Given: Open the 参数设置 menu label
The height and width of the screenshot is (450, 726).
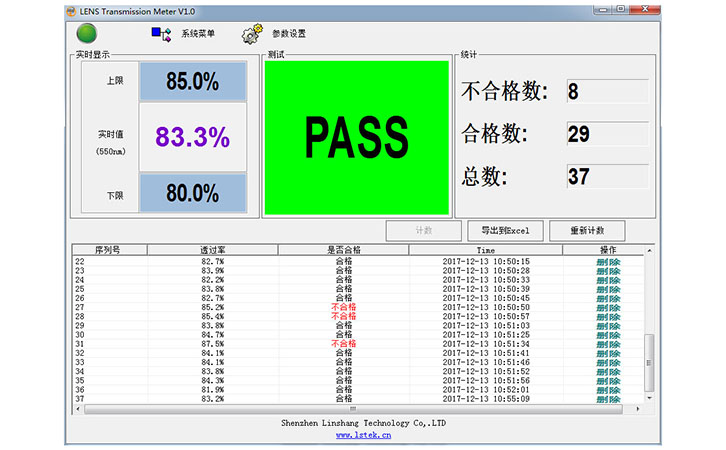Looking at the screenshot, I should point(289,34).
